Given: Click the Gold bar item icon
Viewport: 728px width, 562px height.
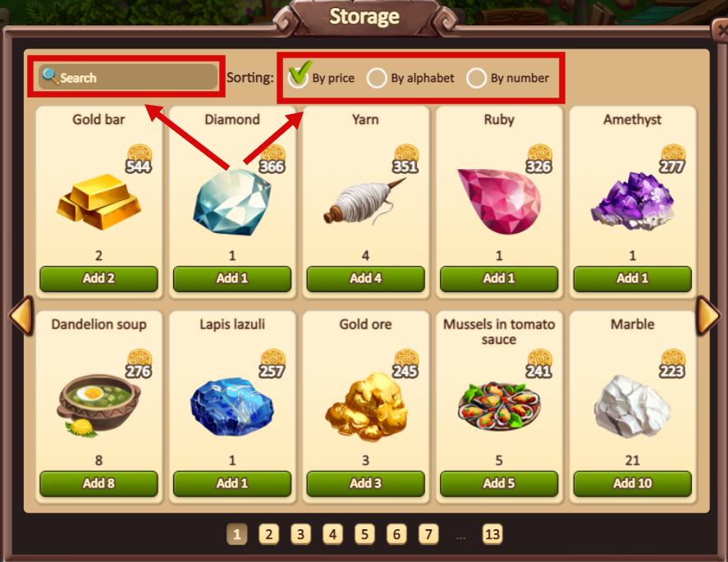Looking at the screenshot, I should click(98, 203).
